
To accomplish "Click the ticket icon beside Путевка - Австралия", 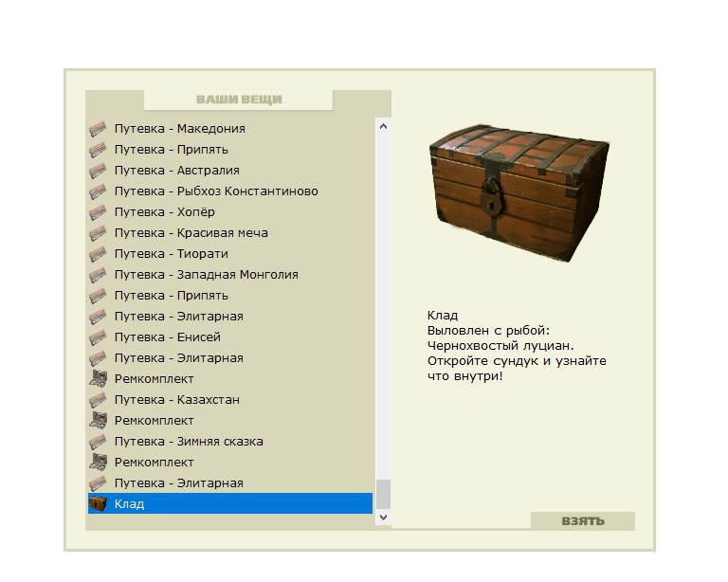I will [x=98, y=171].
